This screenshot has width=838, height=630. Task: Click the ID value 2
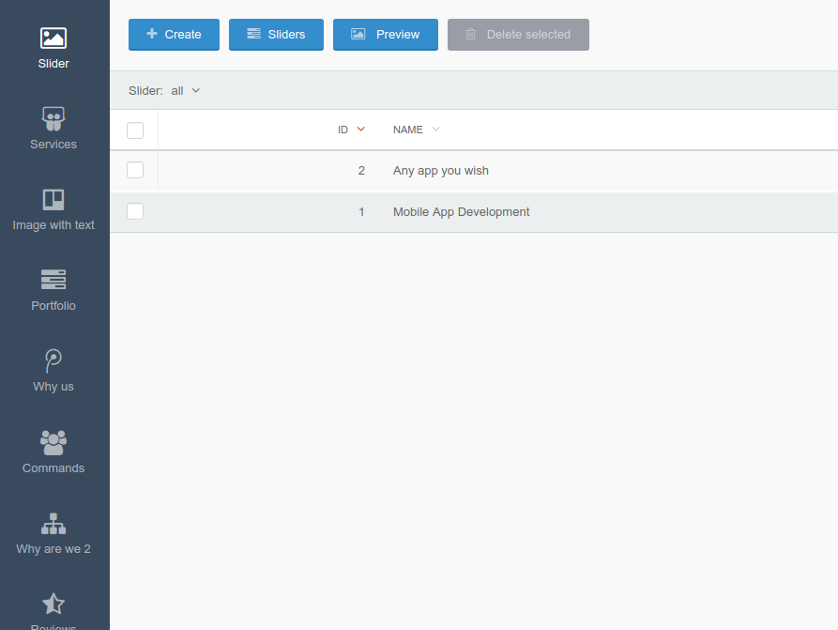click(361, 170)
